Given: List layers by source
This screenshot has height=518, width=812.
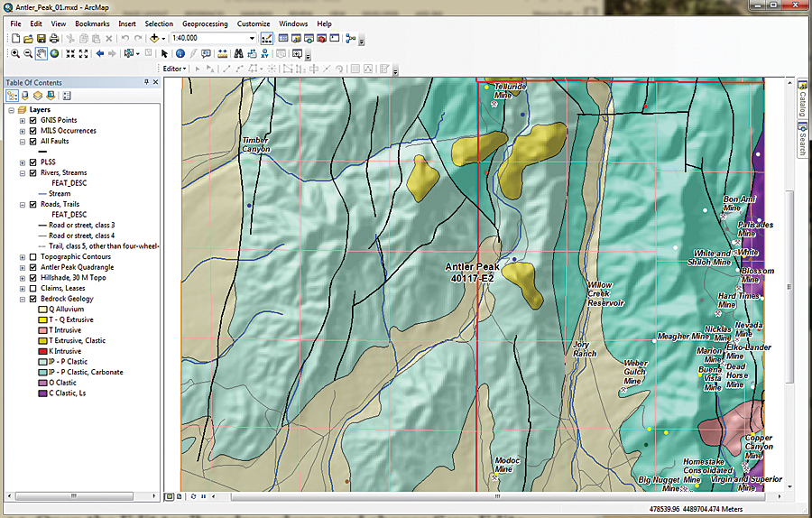Looking at the screenshot, I should pos(25,96).
